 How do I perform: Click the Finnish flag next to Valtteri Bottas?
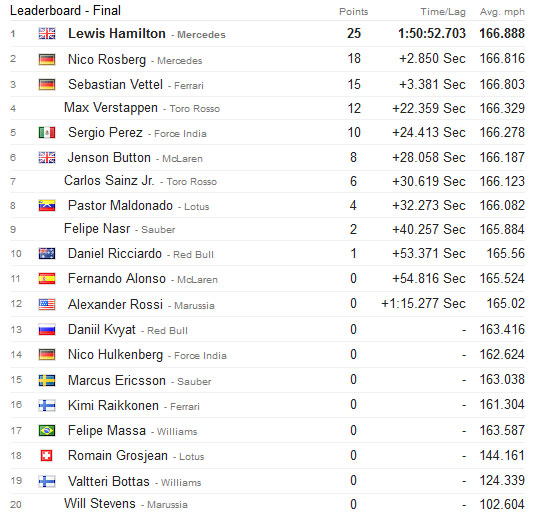pos(47,481)
